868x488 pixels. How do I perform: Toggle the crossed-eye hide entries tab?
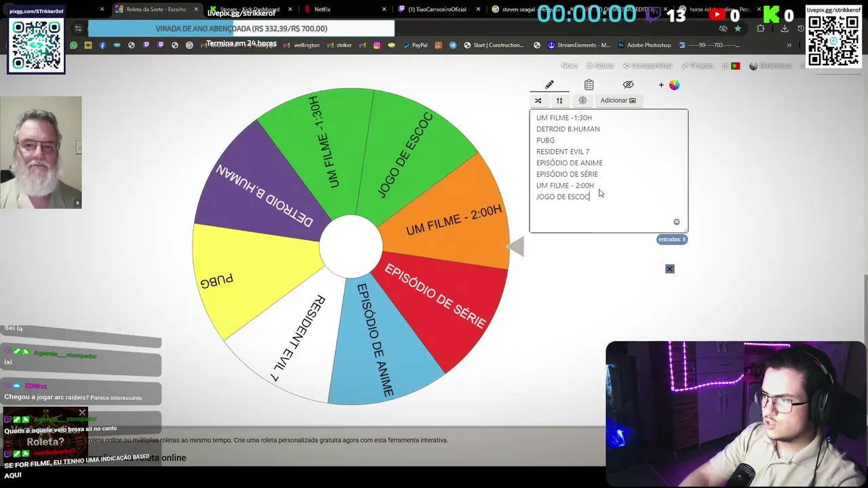point(628,85)
